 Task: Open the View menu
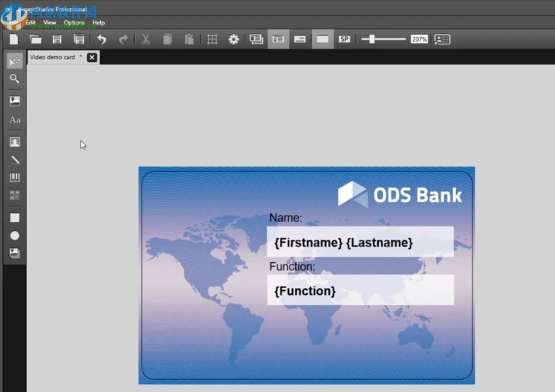[49, 23]
